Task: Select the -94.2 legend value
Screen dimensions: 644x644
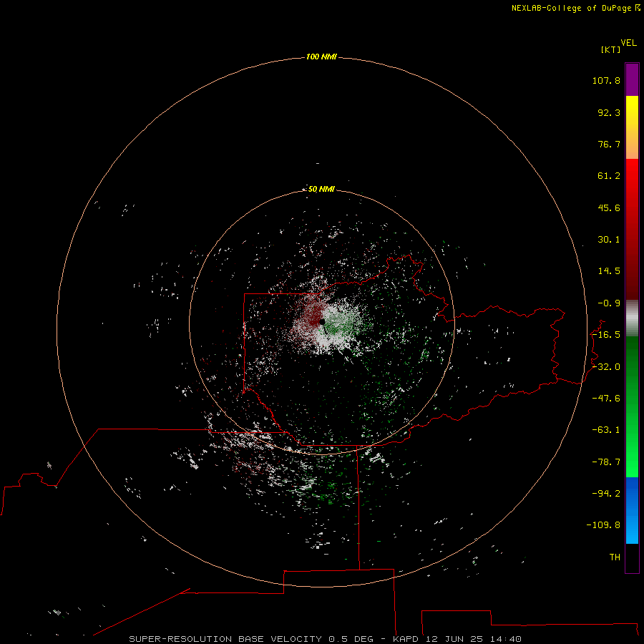Action: (x=606, y=493)
